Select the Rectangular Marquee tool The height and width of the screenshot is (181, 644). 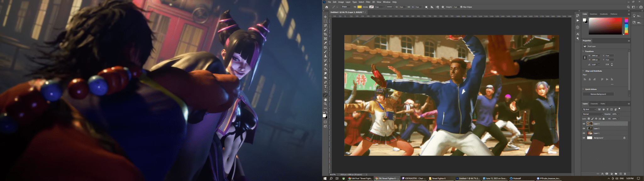point(325,21)
